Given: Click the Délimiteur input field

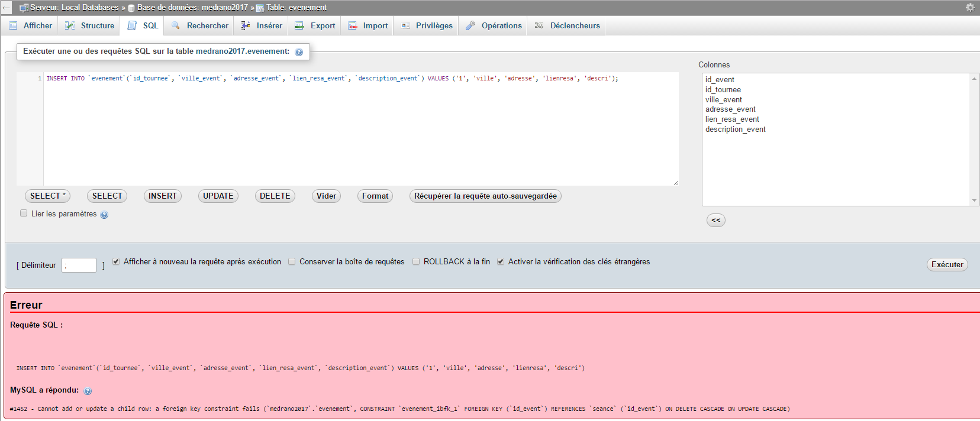Looking at the screenshot, I should point(79,265).
